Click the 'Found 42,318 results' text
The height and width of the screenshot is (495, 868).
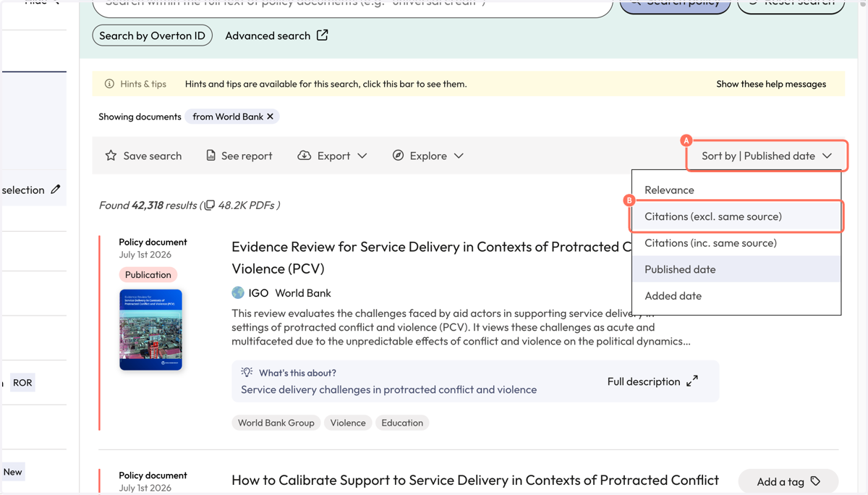pos(148,206)
